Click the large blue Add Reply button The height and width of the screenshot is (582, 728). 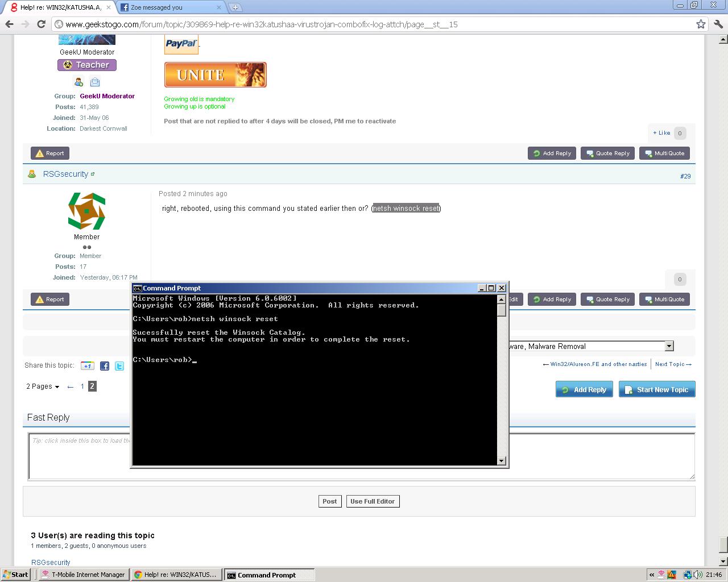tap(584, 389)
